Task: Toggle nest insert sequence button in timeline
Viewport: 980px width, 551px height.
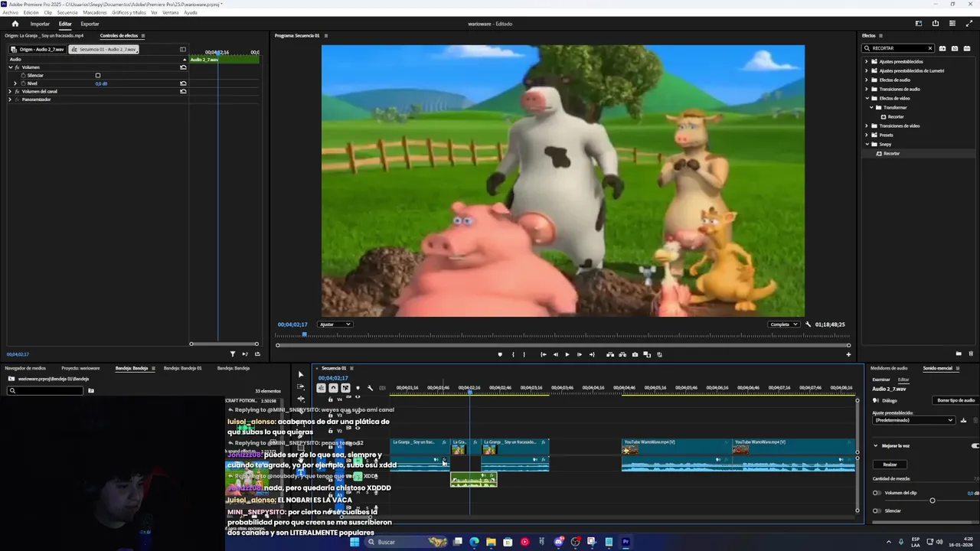Action: 321,388
